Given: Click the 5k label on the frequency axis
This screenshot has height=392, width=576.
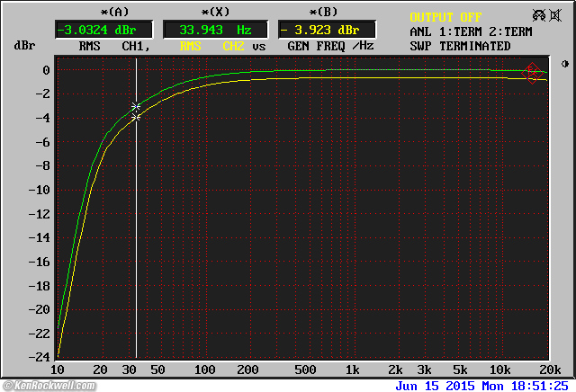Looking at the screenshot, I should pos(460,370).
